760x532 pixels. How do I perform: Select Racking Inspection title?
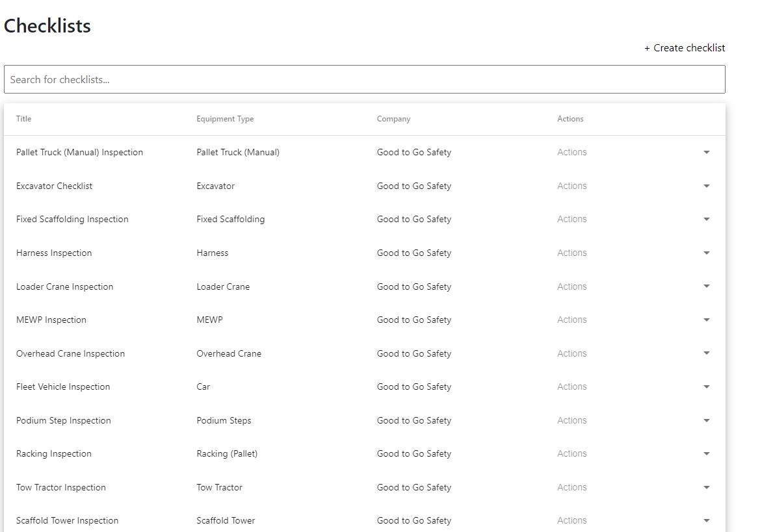54,453
